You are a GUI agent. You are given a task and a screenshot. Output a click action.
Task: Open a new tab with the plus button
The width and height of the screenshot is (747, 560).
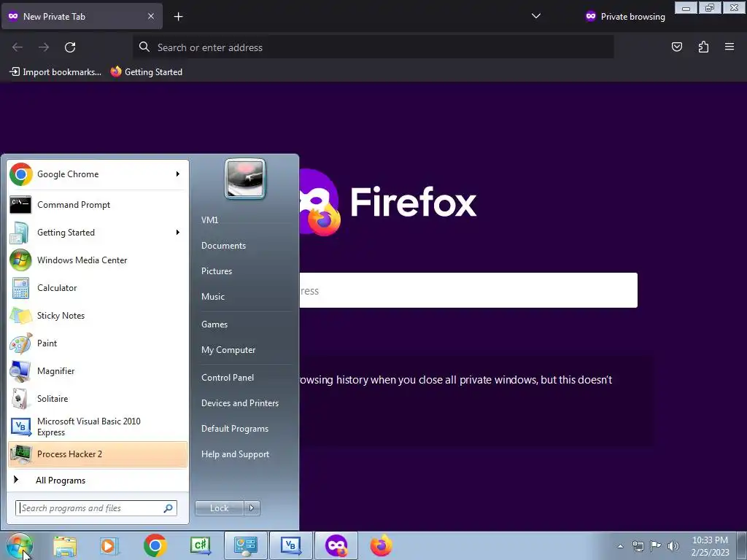pos(178,17)
